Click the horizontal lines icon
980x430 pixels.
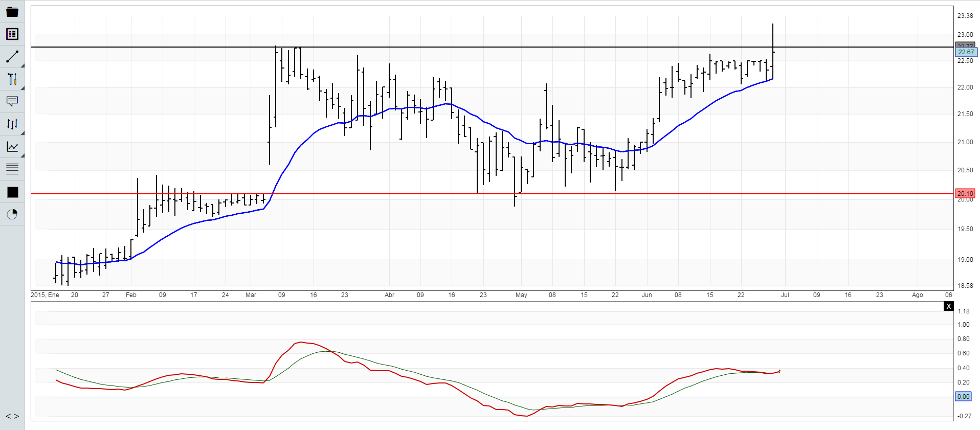[12, 169]
